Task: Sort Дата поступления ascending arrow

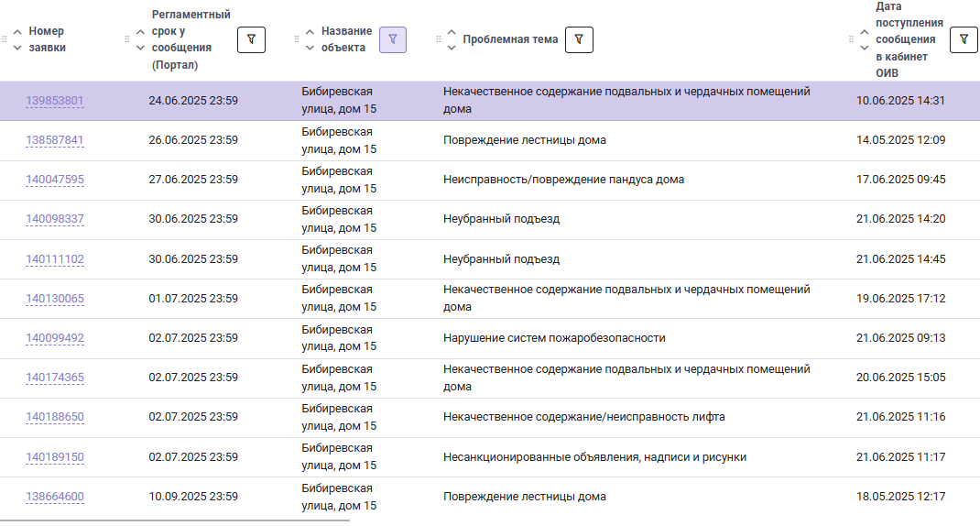Action: [x=865, y=31]
